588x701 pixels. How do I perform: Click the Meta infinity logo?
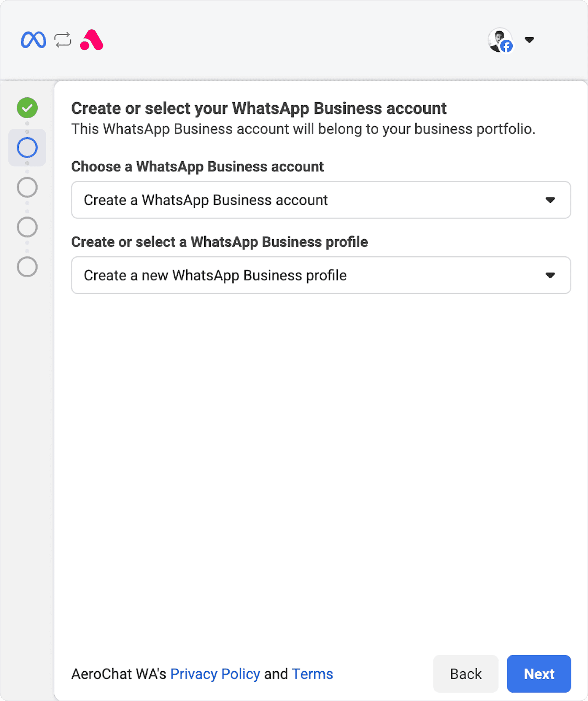33,40
